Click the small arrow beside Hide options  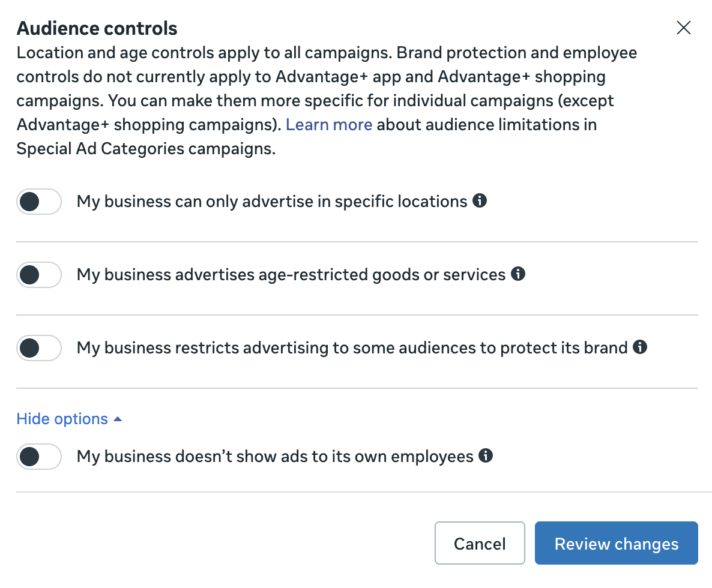click(118, 419)
